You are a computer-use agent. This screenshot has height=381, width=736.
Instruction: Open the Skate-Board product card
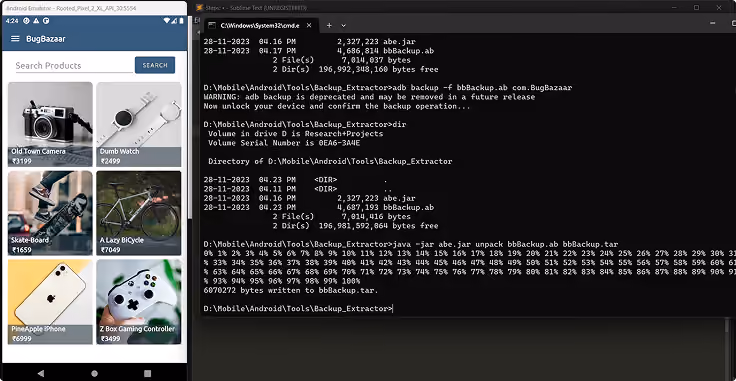[50, 213]
